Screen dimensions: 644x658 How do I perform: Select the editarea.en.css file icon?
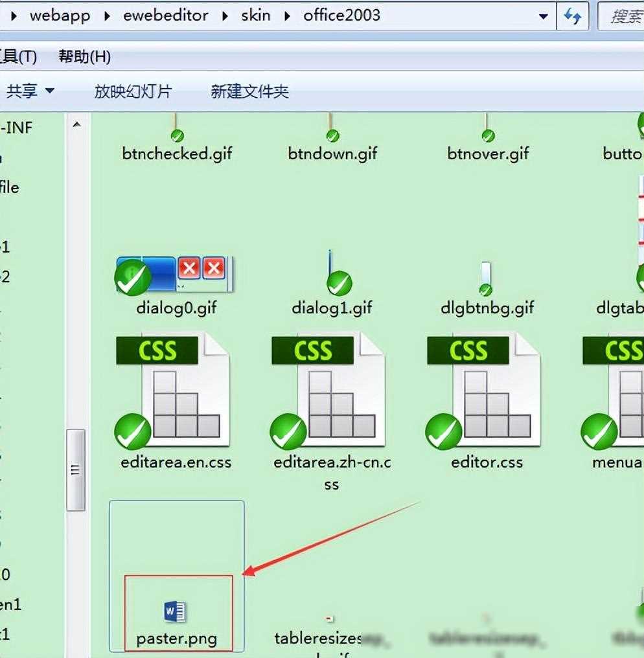173,391
